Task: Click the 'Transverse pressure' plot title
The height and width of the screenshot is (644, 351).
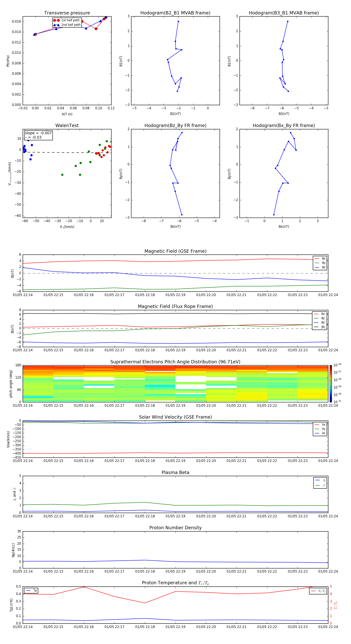Action: (67, 13)
